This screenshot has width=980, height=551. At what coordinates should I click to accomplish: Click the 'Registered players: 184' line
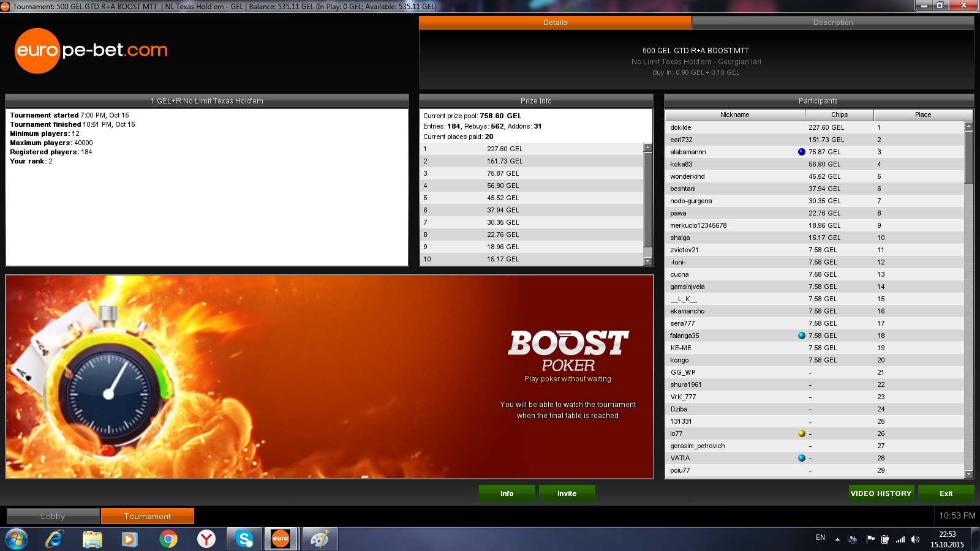pos(51,152)
